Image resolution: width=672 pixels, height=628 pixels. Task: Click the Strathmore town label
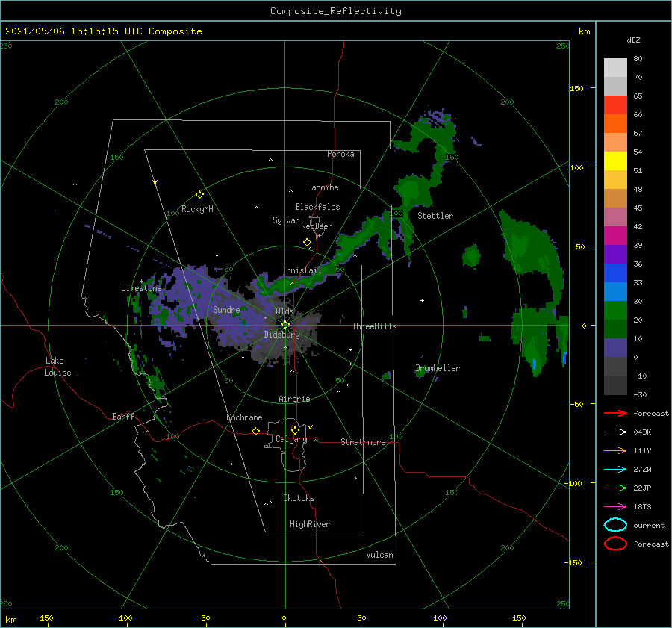tap(363, 442)
